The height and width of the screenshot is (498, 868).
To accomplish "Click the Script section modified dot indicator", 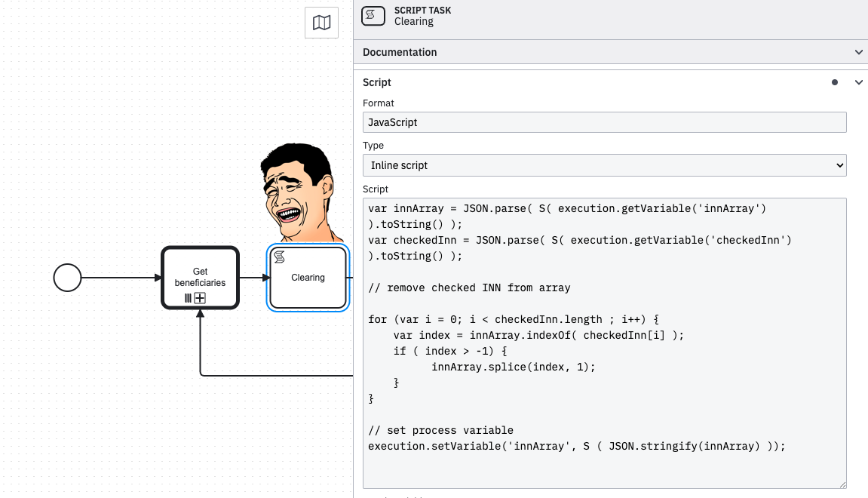I will (835, 82).
